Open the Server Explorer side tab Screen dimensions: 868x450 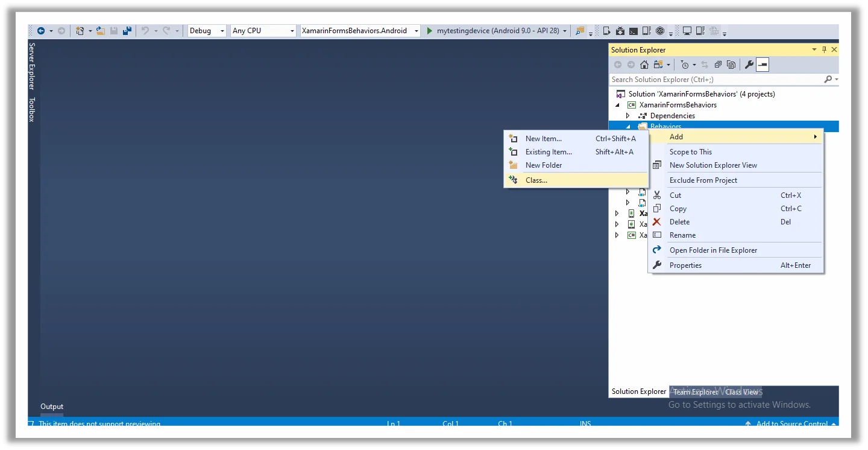click(x=32, y=66)
